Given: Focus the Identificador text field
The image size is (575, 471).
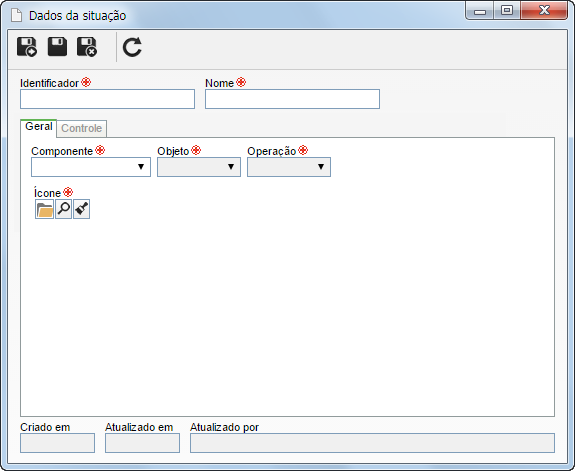Looking at the screenshot, I should (x=107, y=99).
